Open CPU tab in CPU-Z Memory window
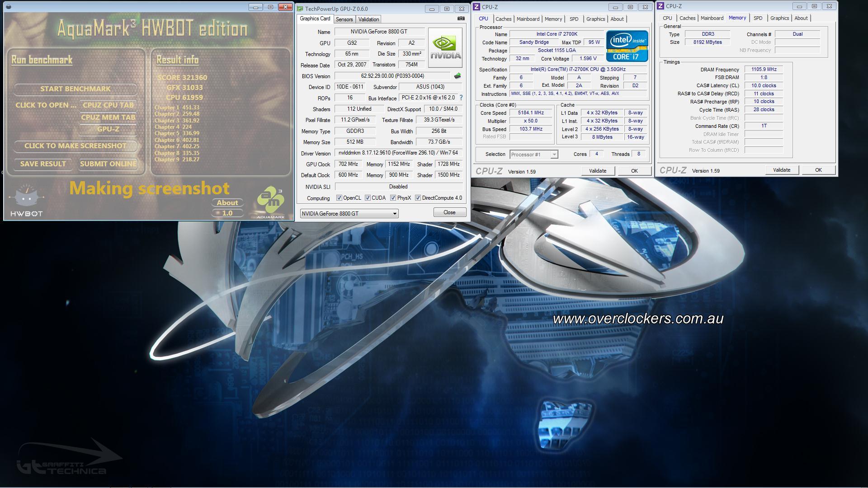868x488 pixels. pyautogui.click(x=667, y=18)
